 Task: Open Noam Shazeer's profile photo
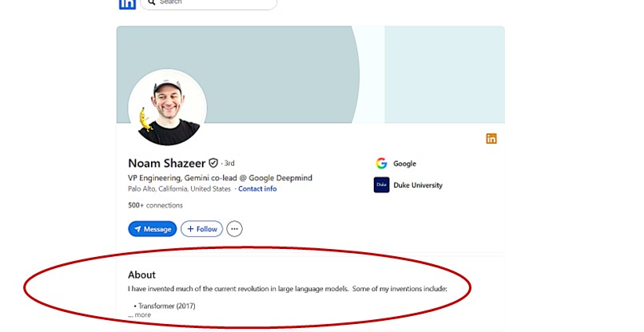point(168,109)
